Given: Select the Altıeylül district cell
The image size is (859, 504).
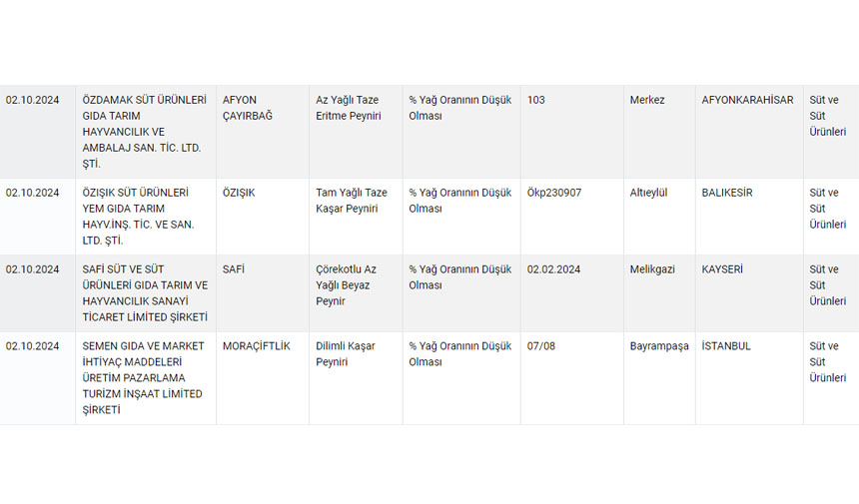Looking at the screenshot, I should [x=652, y=193].
